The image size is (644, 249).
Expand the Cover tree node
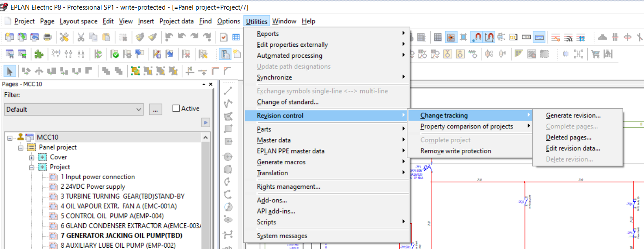coord(31,157)
